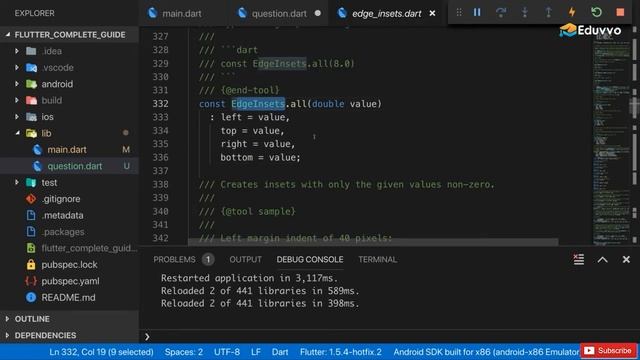Screen dimensions: 640x360
Task: Click the debug Step Over icon
Action: pyautogui.click(x=501, y=12)
